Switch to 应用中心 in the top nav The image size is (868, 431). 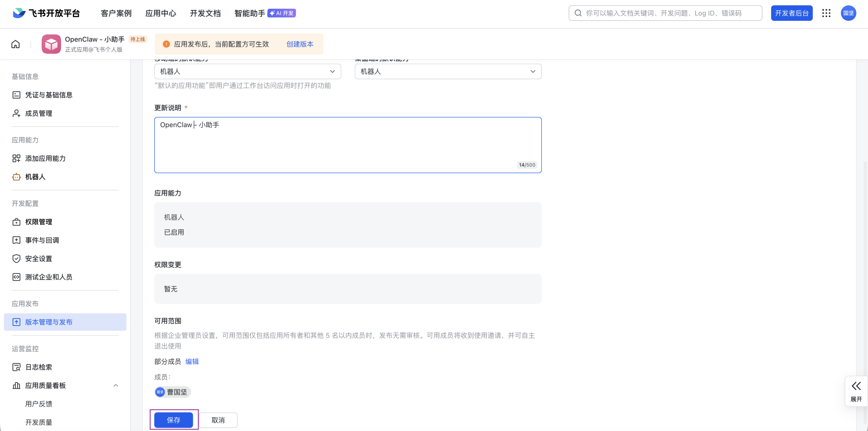(160, 13)
